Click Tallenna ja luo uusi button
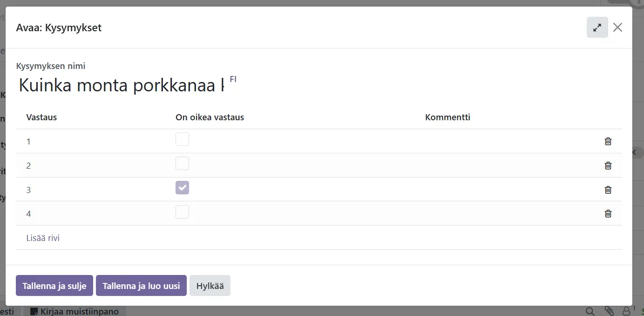Image resolution: width=644 pixels, height=316 pixels. 141,286
